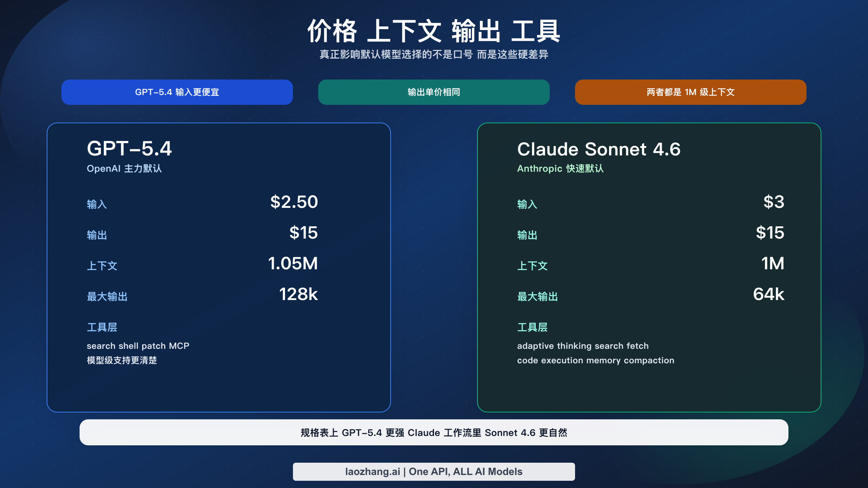Click "adaptive thinking search fetch" tool text
The width and height of the screenshot is (868, 488).
(582, 346)
